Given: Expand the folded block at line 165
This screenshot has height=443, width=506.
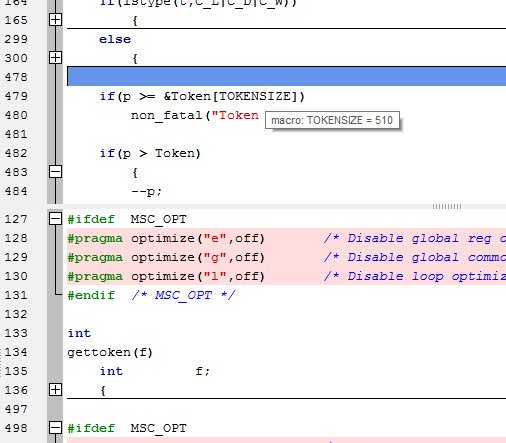Looking at the screenshot, I should coord(55,20).
